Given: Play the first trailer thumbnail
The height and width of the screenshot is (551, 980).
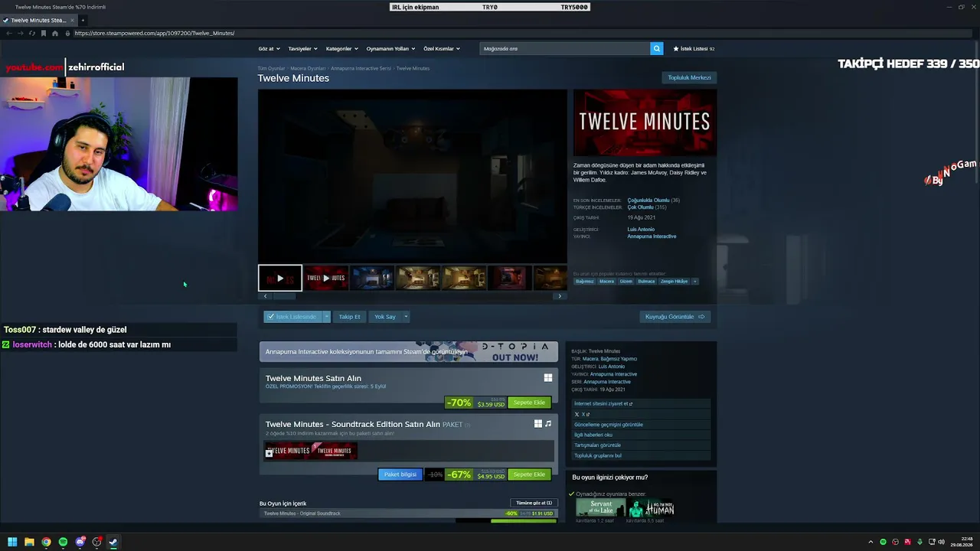Looking at the screenshot, I should [x=280, y=278].
